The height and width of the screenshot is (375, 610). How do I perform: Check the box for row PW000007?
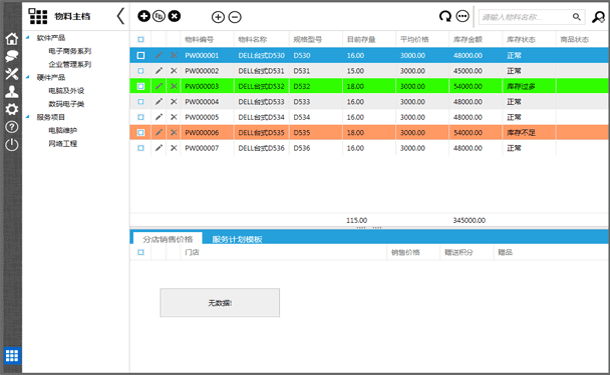[x=141, y=148]
